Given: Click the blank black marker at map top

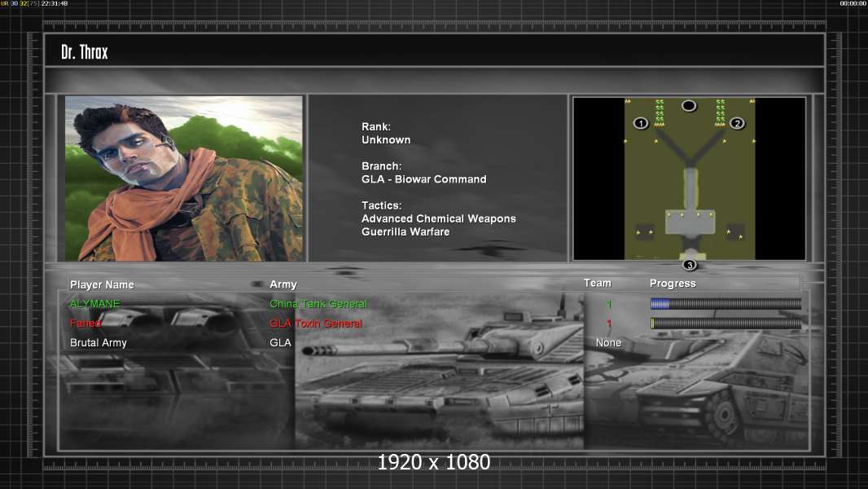Looking at the screenshot, I should tap(689, 106).
